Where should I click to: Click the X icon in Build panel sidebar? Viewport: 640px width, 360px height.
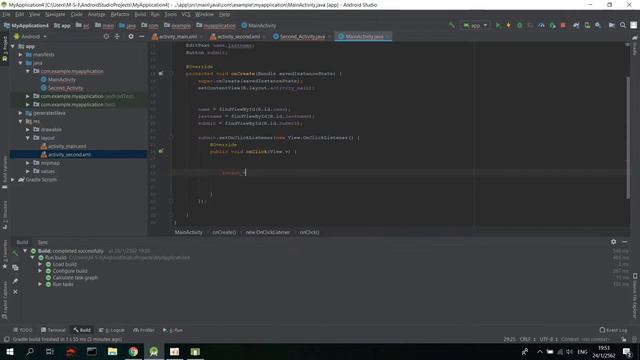(15, 292)
